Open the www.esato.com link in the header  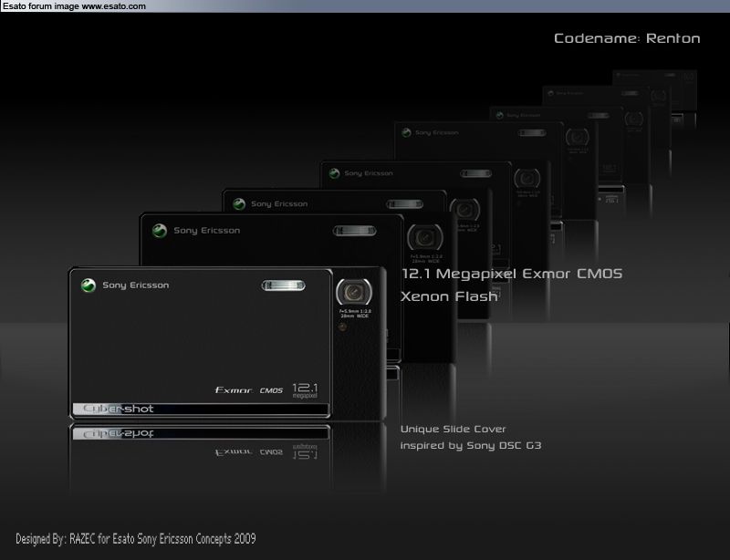point(113,6)
